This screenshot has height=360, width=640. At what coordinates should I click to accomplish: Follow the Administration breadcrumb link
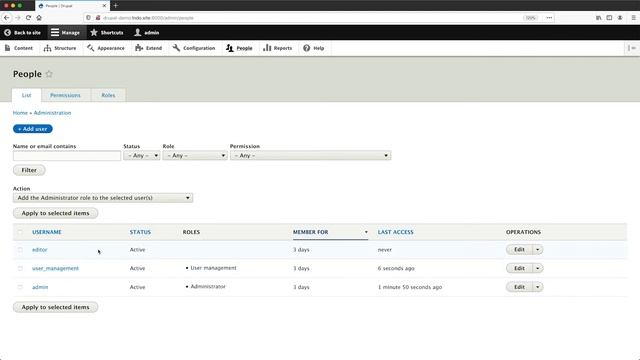52,113
